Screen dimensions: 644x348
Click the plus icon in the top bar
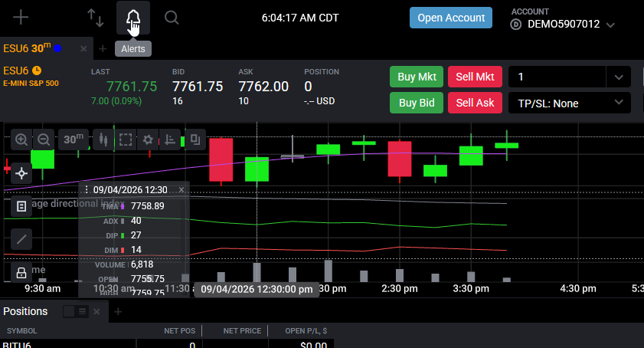tap(21, 18)
